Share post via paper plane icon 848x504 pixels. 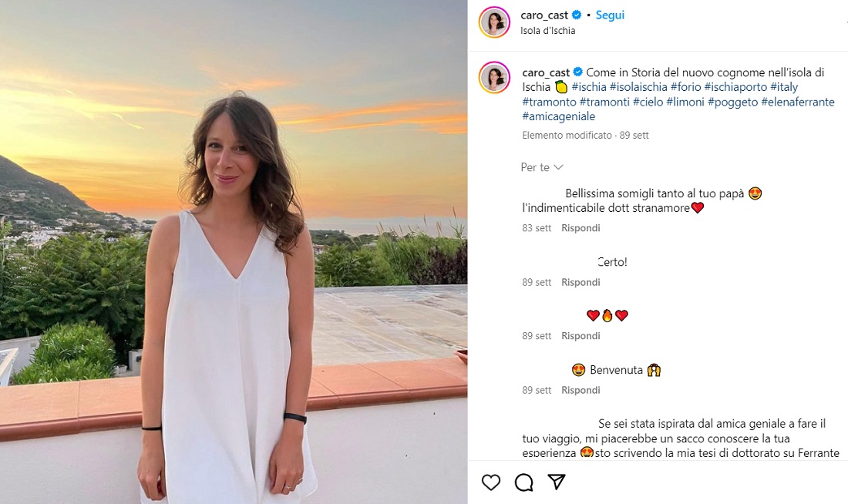pyautogui.click(x=556, y=482)
